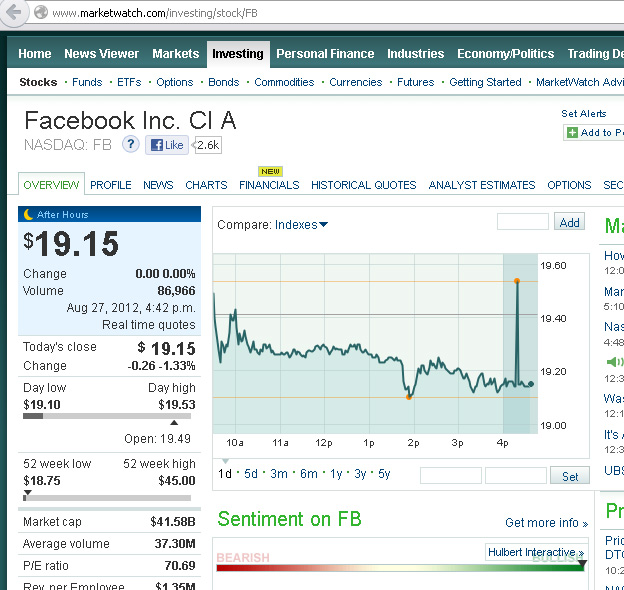Click the question mark help icon beside NASDAQ: FB
Screen dimensions: 624x590
point(130,145)
